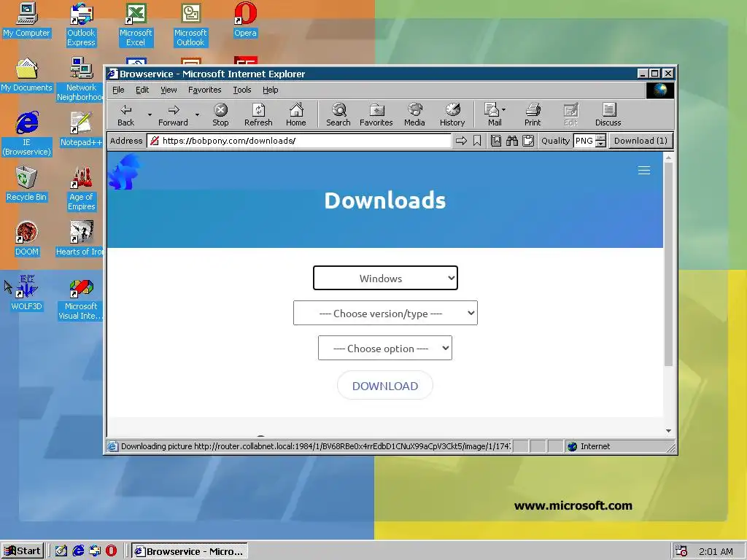The height and width of the screenshot is (560, 747).
Task: Open the Back button history arrow
Action: click(x=150, y=114)
